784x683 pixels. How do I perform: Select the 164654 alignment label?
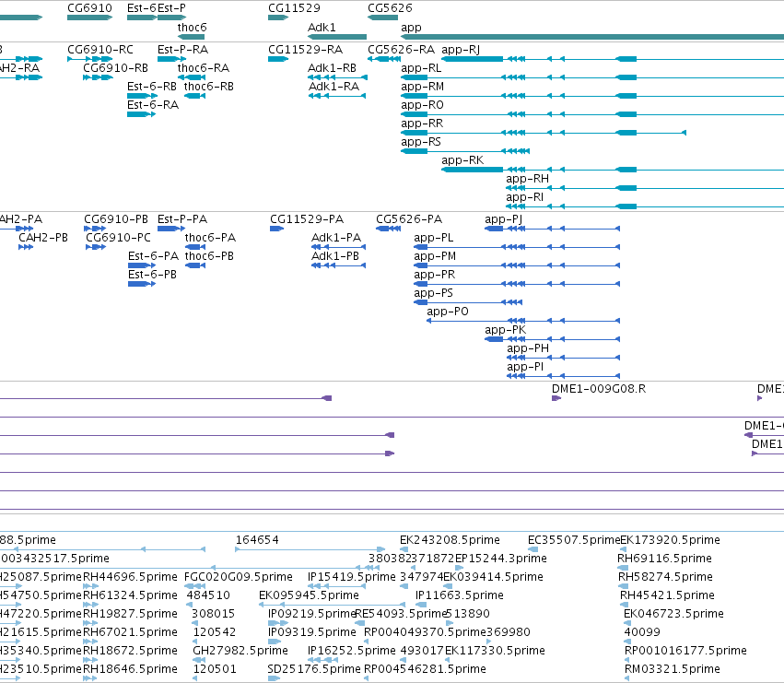click(257, 540)
